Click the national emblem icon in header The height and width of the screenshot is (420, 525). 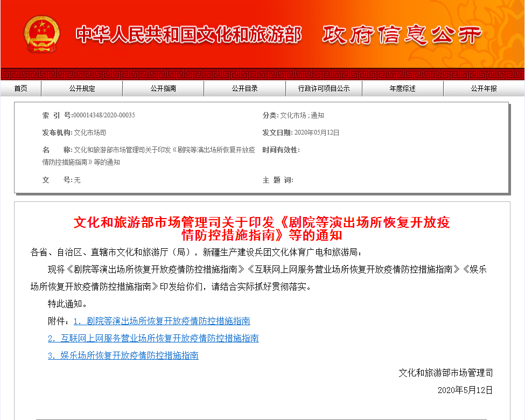click(42, 34)
